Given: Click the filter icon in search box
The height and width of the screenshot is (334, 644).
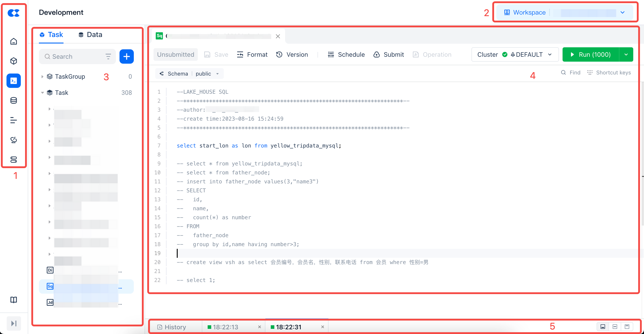Looking at the screenshot, I should pos(108,56).
